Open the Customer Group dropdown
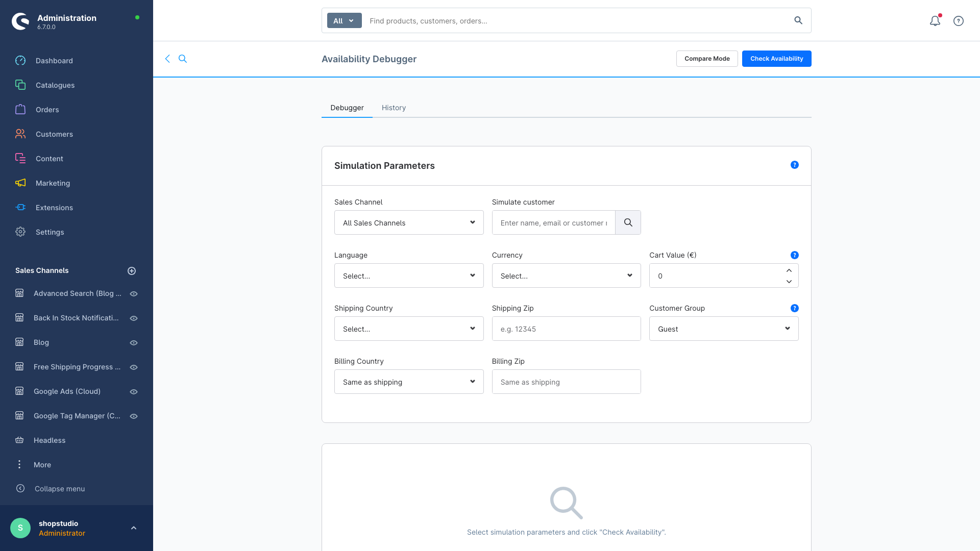Screen dimensions: 980x551 click(724, 329)
